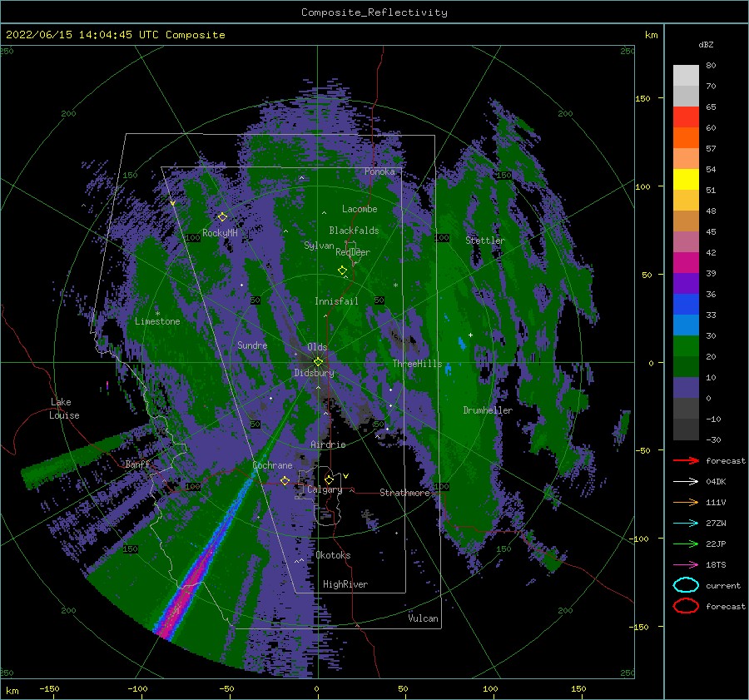Click the Lacombe label
This screenshot has width=749, height=700.
(360, 209)
